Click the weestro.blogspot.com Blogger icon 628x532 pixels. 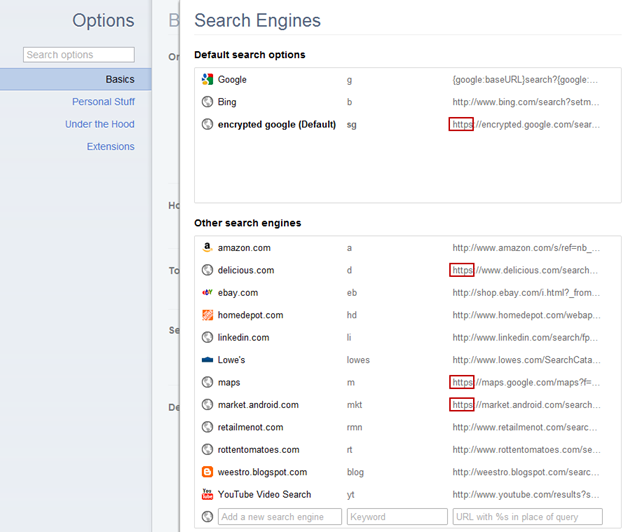(x=207, y=472)
